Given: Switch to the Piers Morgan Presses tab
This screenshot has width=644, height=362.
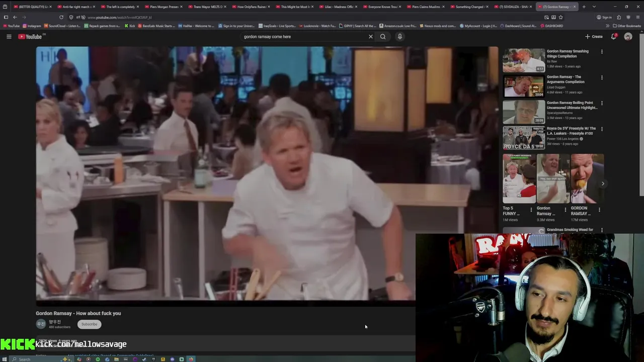Looking at the screenshot, I should click(x=164, y=7).
